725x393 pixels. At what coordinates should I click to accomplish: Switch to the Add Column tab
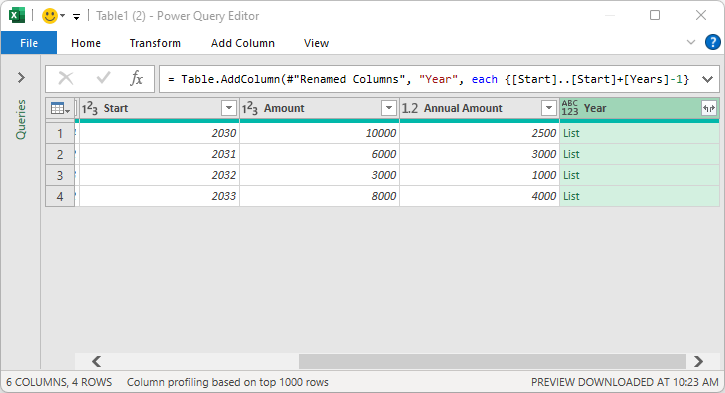click(x=243, y=43)
